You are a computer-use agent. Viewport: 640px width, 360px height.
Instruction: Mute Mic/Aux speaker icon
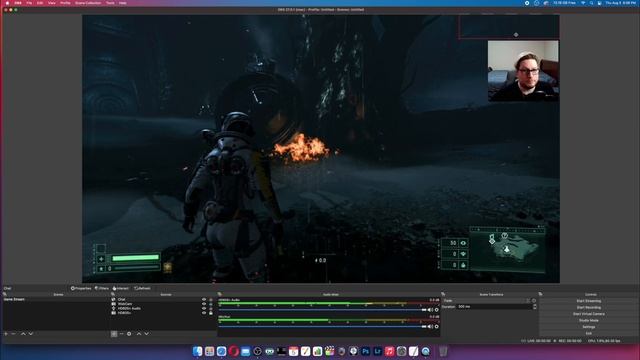(x=430, y=327)
